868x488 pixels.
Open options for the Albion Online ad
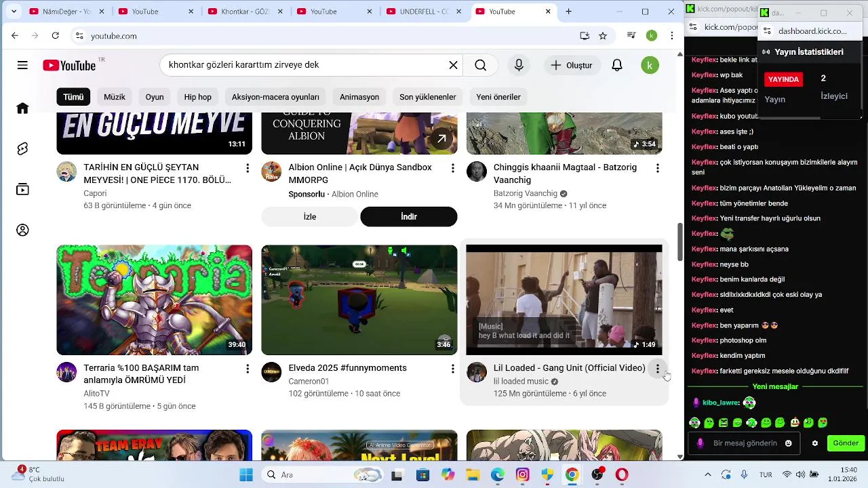coord(452,168)
